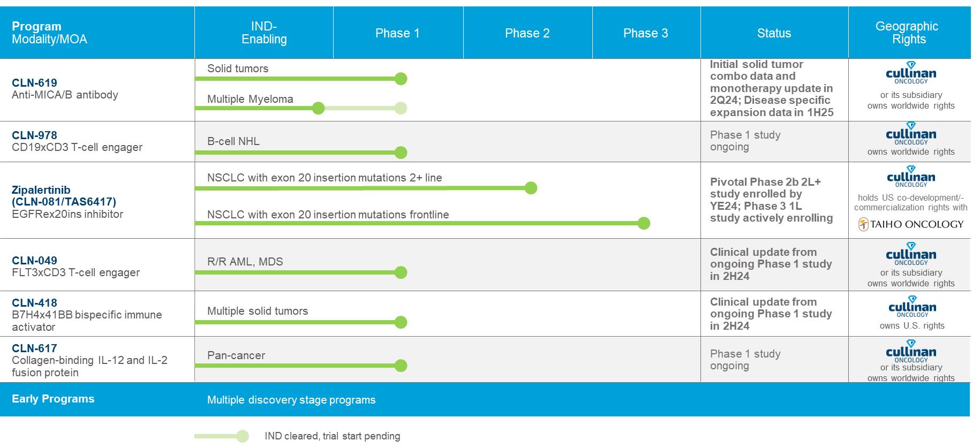The width and height of the screenshot is (980, 448).
Task: Click the NSCLC frontline Phase 3 endpoint dot
Action: pos(644,223)
